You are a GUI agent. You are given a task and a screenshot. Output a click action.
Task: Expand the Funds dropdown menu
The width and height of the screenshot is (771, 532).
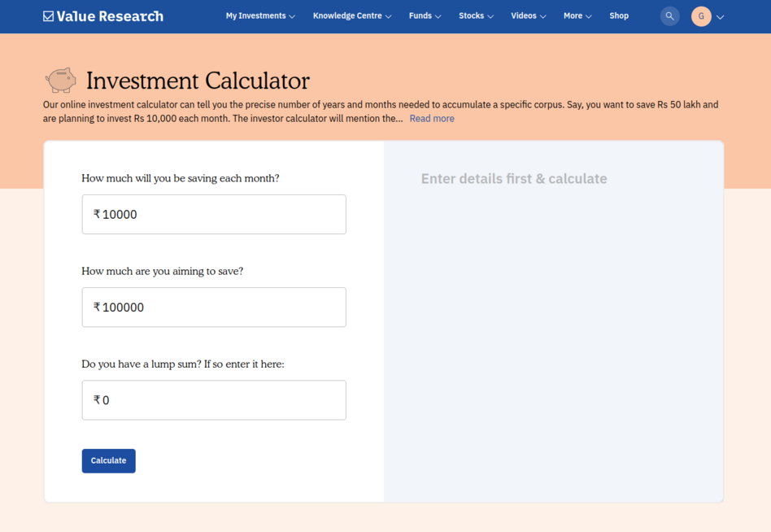click(424, 15)
